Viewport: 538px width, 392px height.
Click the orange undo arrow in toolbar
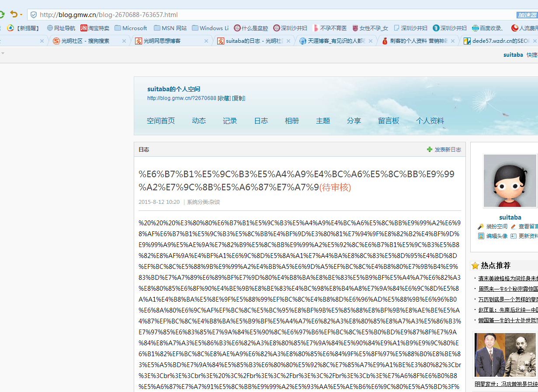14,14
